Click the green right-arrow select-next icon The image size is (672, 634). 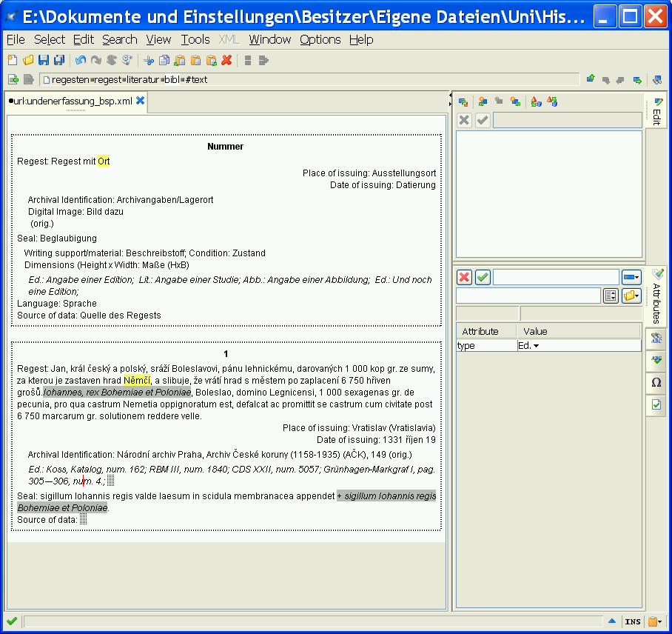click(637, 80)
